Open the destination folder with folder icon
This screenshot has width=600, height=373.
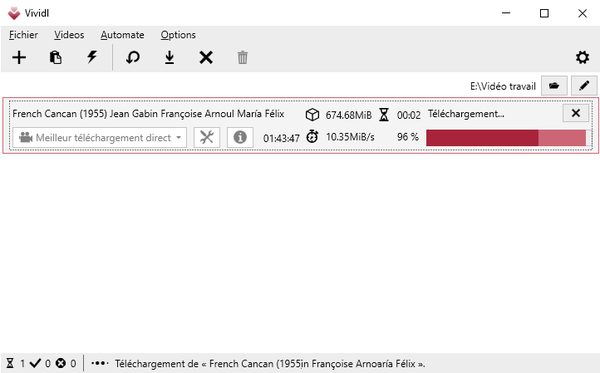(554, 85)
